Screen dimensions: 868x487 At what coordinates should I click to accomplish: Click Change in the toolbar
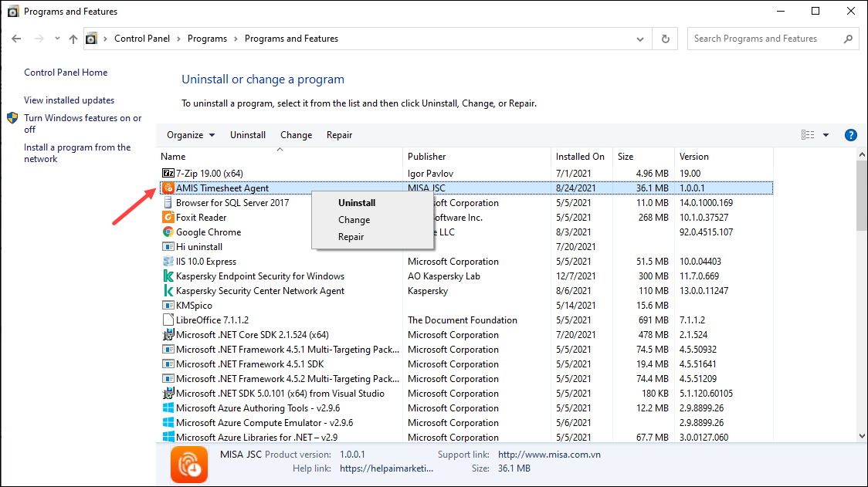[x=297, y=135]
